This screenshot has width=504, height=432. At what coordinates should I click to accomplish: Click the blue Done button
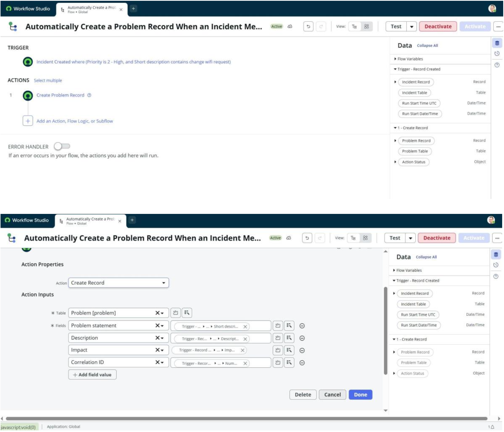pos(360,394)
